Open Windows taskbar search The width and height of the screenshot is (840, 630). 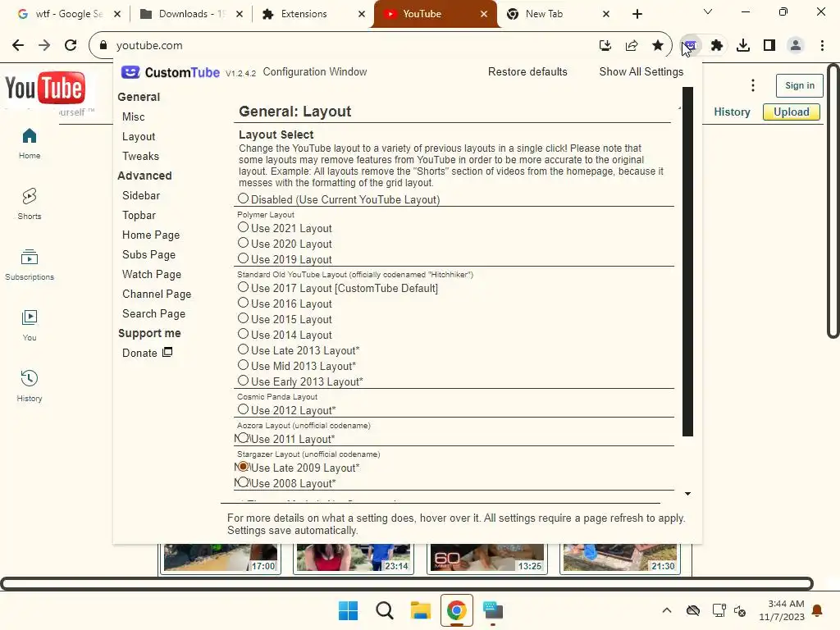pos(384,610)
